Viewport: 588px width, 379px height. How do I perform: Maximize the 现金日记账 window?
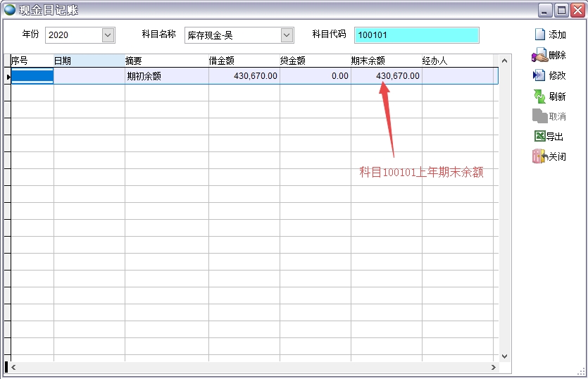click(x=561, y=10)
